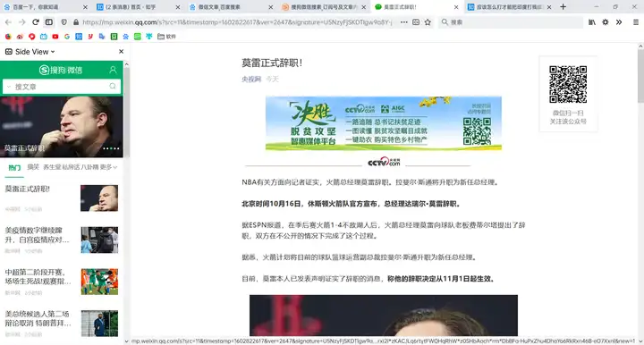The height and width of the screenshot is (345, 644).
Task: Go back using the browser back arrow
Action: (x=8, y=22)
